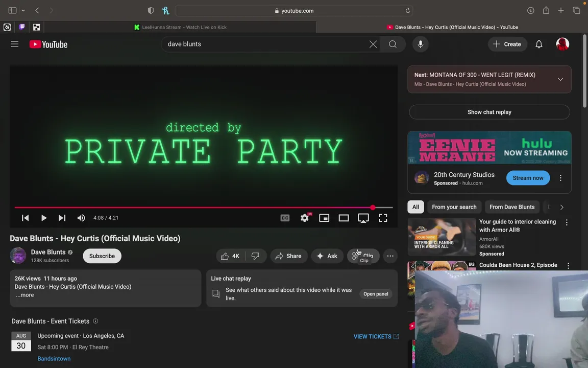This screenshot has height=368, width=588.
Task: Click the Ask button
Action: [327, 256]
